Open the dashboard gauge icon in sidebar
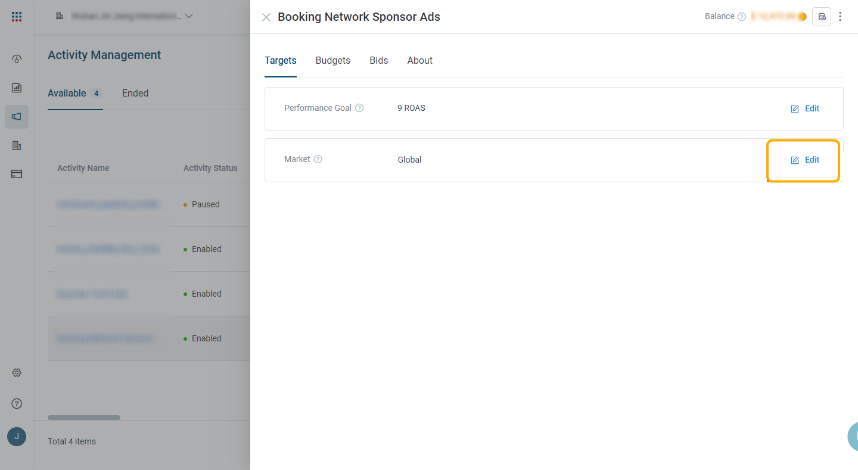 coord(16,59)
